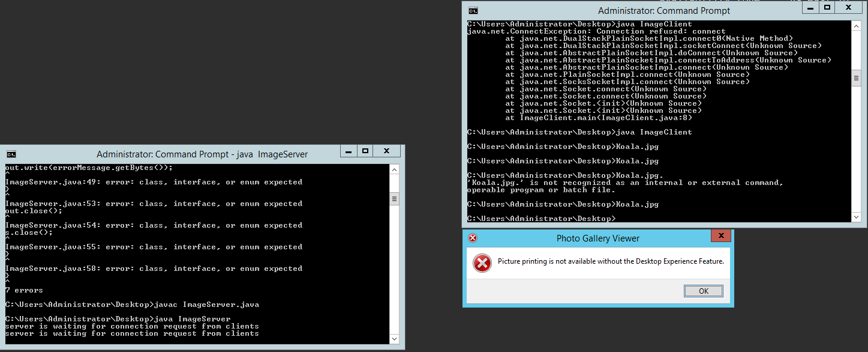The width and height of the screenshot is (868, 352).
Task: Click the scrollbar thumb on the ImageServer window
Action: 394,198
